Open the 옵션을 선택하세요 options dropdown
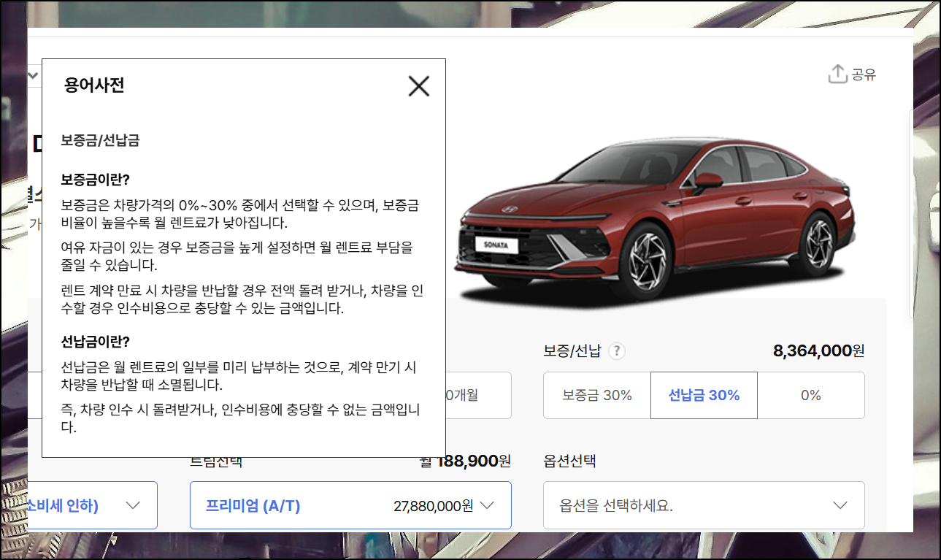The image size is (941, 560). point(704,505)
